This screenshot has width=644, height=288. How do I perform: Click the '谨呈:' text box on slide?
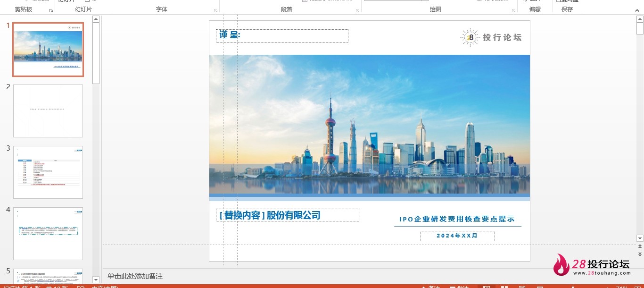pos(282,36)
